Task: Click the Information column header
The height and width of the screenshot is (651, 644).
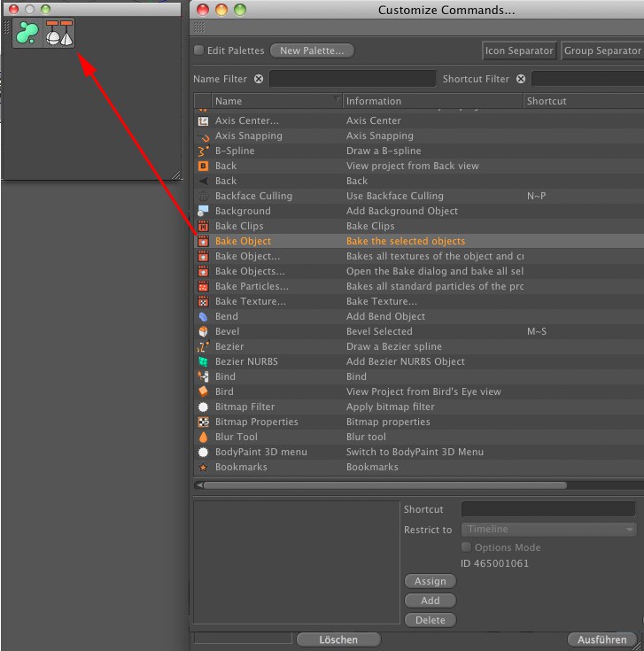Action: click(432, 101)
